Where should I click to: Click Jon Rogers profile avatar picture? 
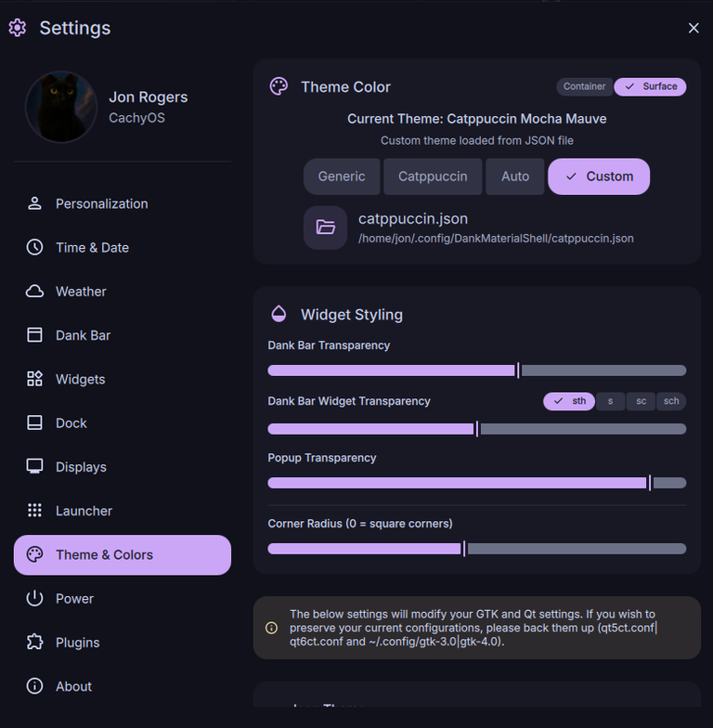pyautogui.click(x=61, y=107)
